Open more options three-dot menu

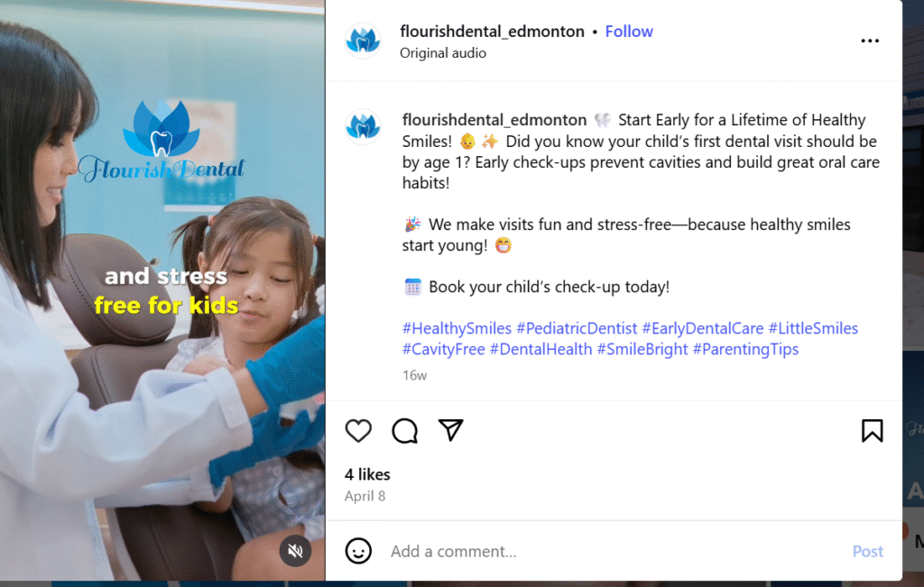click(x=870, y=41)
